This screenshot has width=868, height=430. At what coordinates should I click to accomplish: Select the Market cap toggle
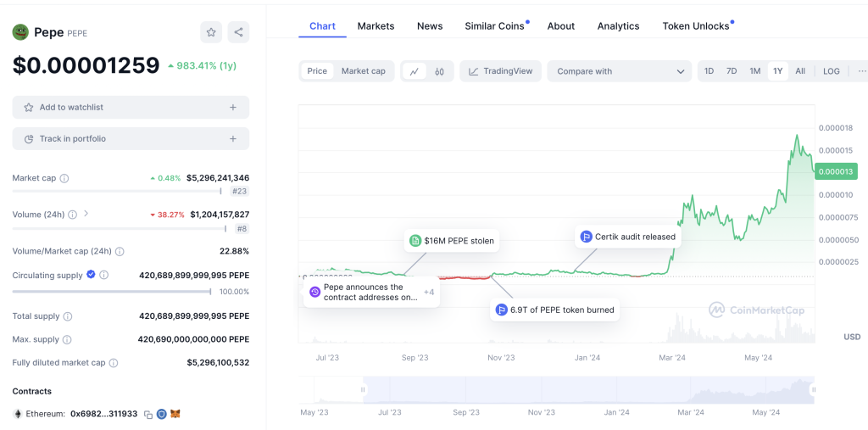[x=363, y=71]
